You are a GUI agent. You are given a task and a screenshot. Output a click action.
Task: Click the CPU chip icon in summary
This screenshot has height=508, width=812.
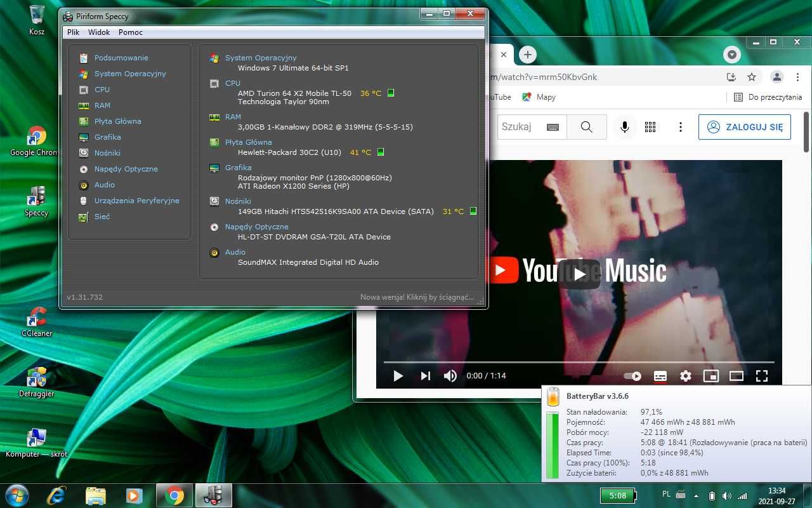tap(214, 83)
